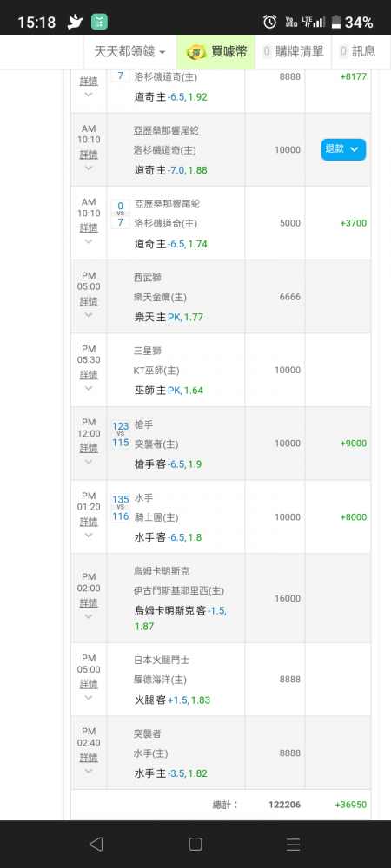
Task: Tap the battery icon showing 34%
Action: [x=335, y=23]
